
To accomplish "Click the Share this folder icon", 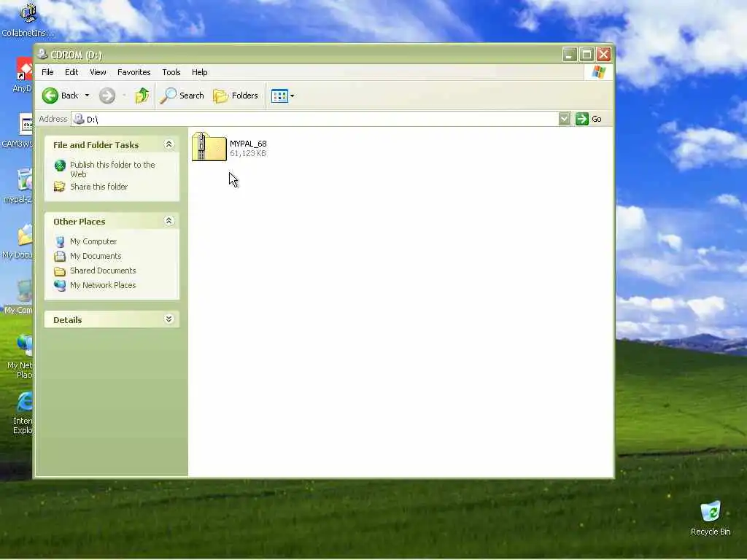I will 60,187.
